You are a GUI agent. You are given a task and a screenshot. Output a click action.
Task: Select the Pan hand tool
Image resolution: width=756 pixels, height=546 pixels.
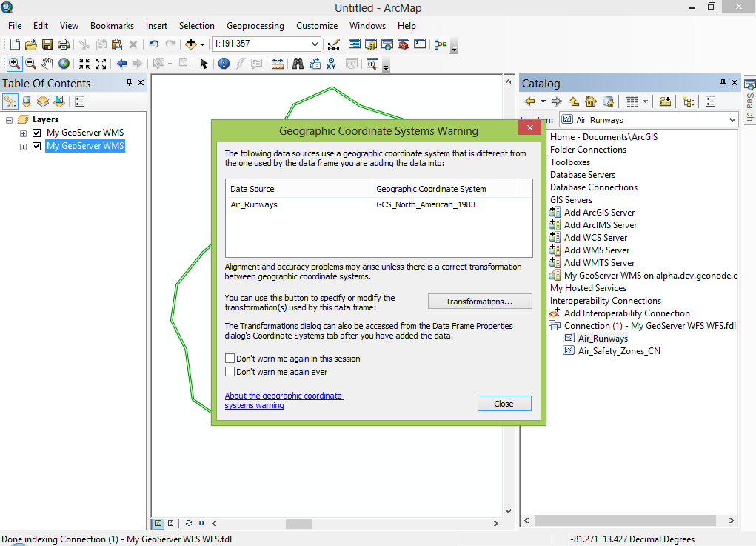pos(47,63)
